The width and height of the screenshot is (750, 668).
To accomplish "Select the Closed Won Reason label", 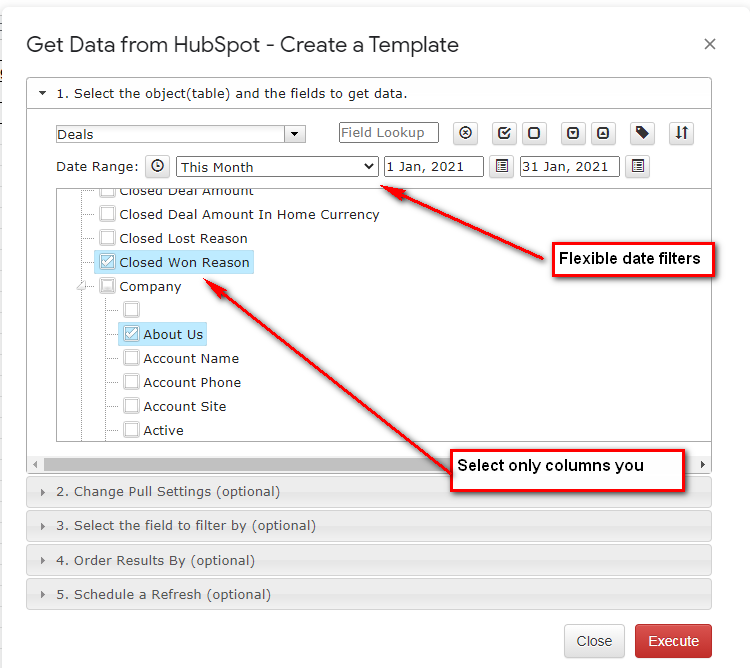I will click(x=184, y=262).
